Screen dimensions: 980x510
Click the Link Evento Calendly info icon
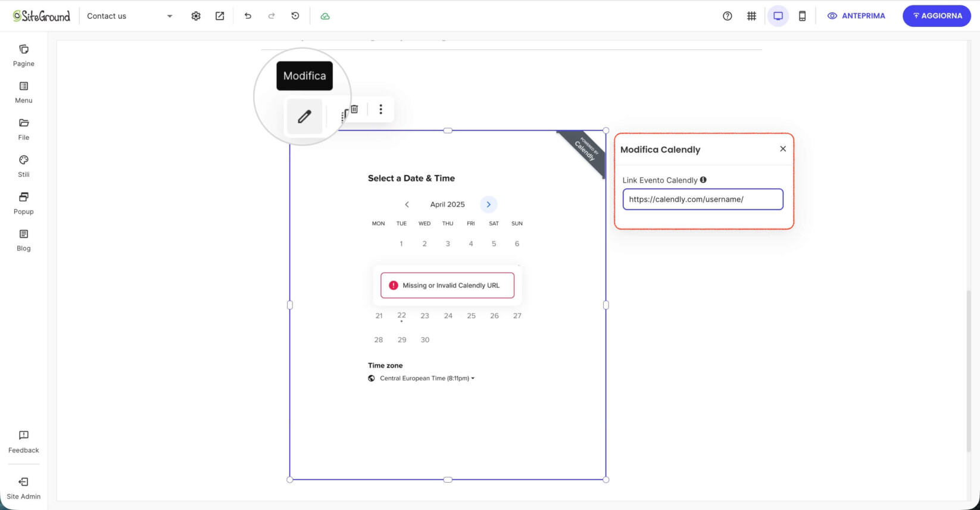[703, 180]
